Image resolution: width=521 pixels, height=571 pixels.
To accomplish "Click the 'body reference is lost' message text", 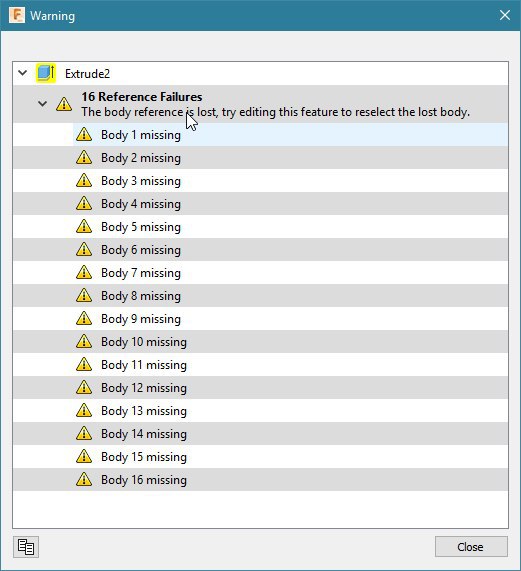I will [x=276, y=112].
